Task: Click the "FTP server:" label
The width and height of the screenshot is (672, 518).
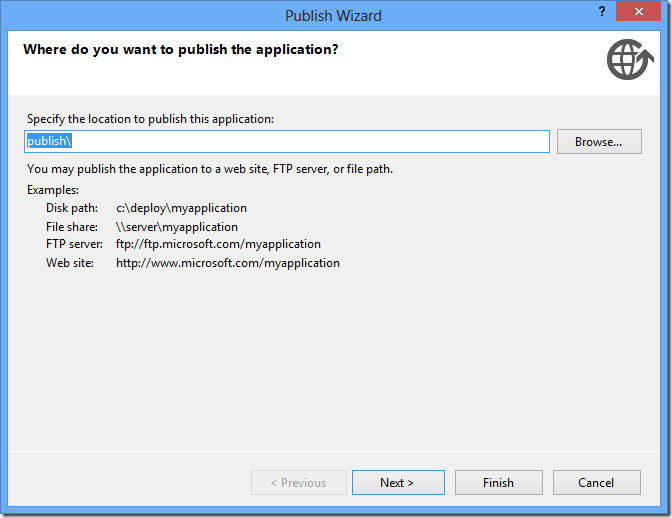Action: (x=74, y=244)
